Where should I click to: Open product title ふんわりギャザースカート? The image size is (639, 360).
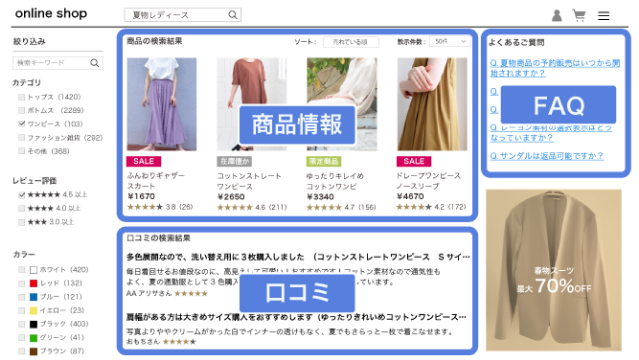156,181
